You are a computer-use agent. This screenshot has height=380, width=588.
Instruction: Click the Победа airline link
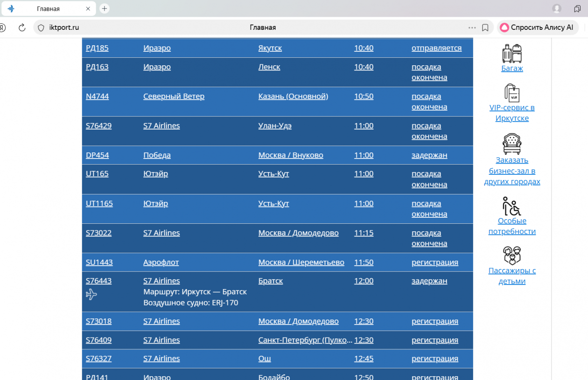click(x=157, y=155)
